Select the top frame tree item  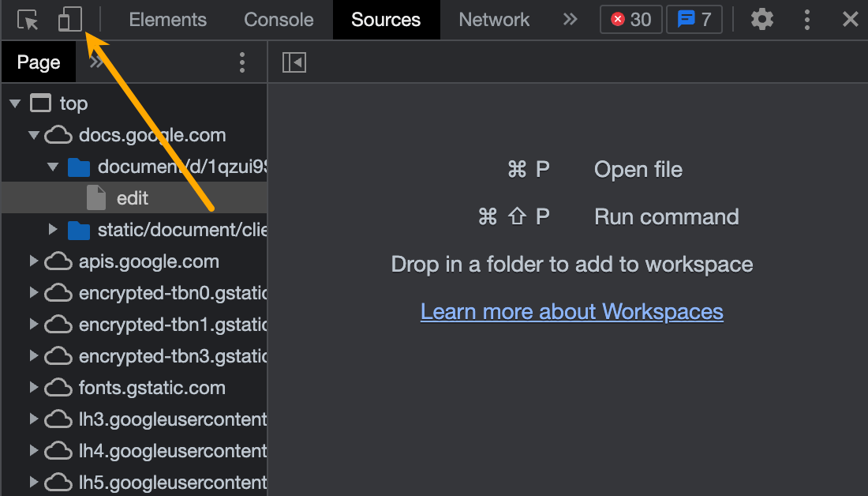pos(72,103)
